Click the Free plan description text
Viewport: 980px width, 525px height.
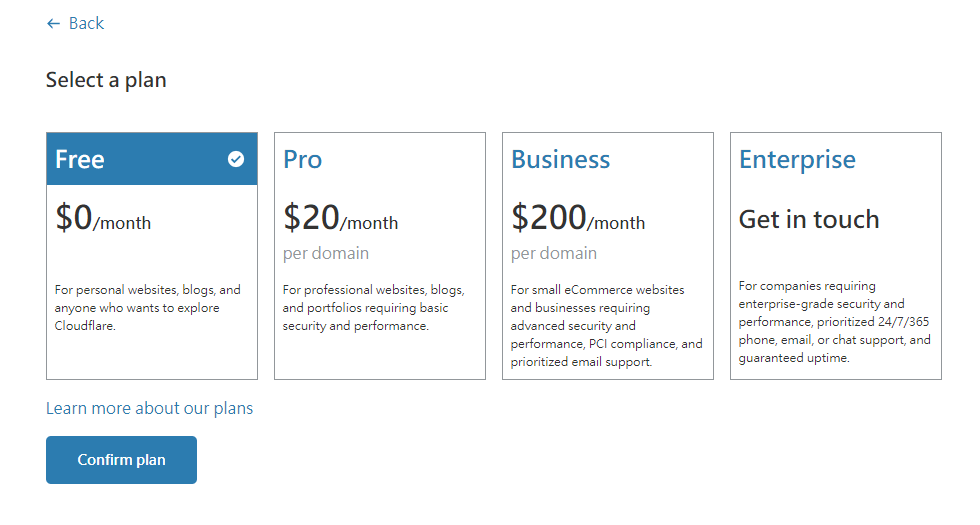coord(147,308)
